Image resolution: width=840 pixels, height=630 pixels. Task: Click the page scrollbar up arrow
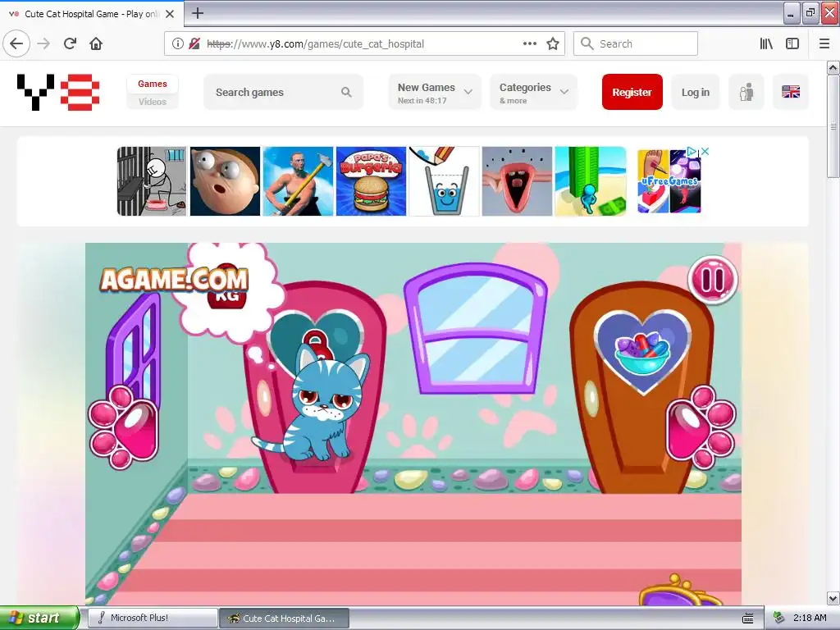coord(833,67)
